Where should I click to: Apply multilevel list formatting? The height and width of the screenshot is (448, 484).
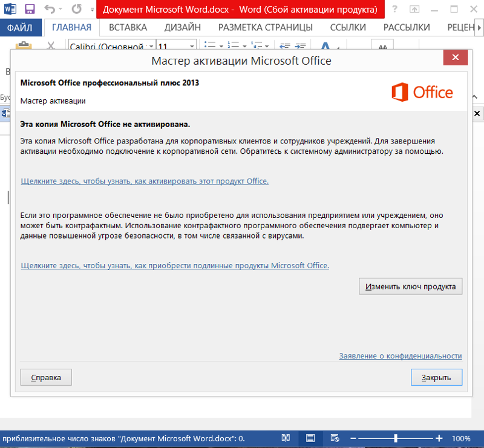[257, 45]
